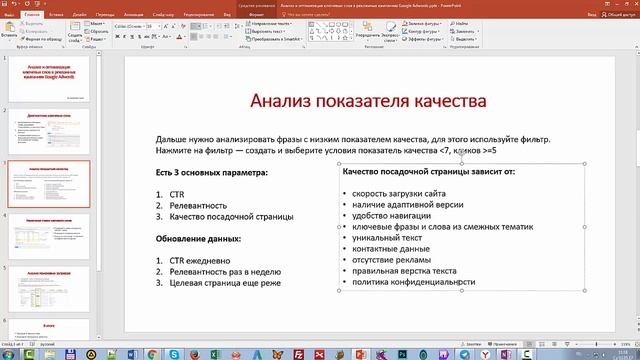Click Select (Выделить) in editing group
Screen dimensions: 640x360
tap(464, 39)
